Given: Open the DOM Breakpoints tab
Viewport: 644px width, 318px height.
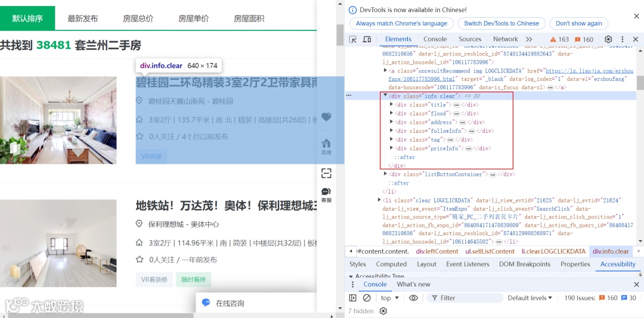Looking at the screenshot, I should tap(525, 264).
